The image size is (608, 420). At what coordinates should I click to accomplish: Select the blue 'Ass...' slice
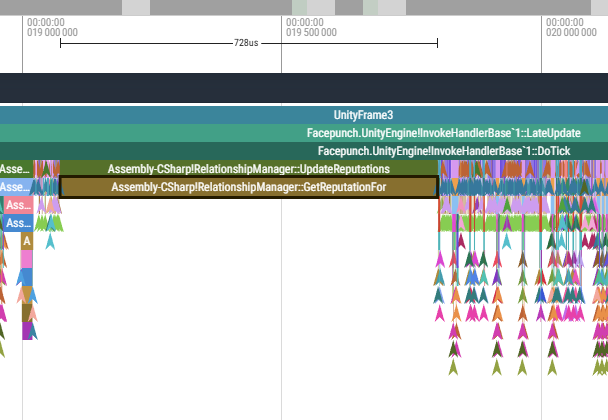click(x=18, y=223)
